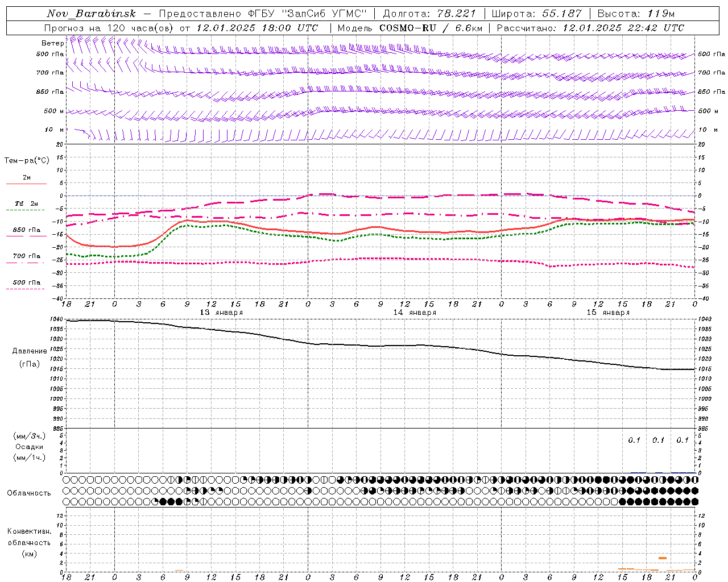This screenshot has width=728, height=582.
Task: Click the red line sample under the 2м legend
Action: (x=26, y=184)
